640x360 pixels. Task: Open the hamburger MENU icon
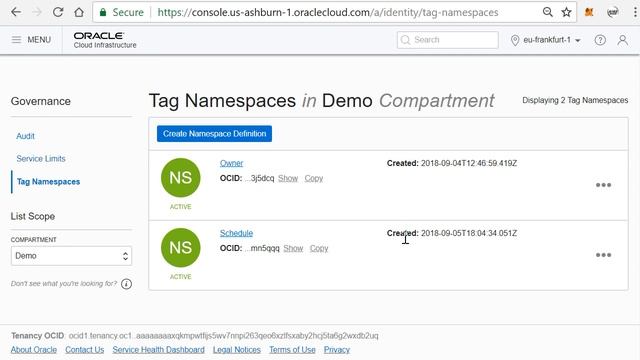[16, 40]
